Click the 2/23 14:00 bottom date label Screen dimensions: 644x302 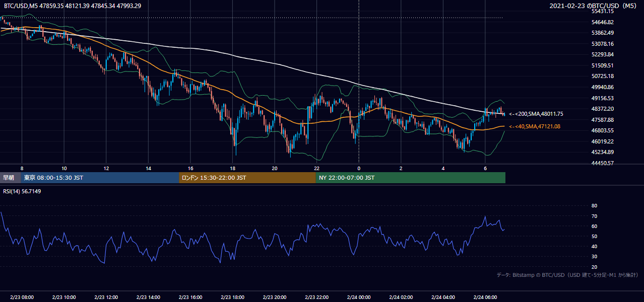click(148, 297)
